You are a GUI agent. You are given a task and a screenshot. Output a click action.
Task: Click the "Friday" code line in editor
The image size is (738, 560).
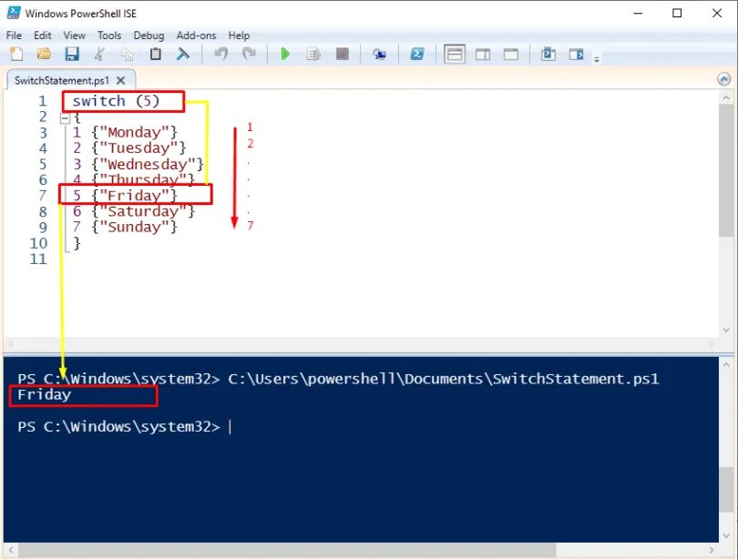pos(125,195)
